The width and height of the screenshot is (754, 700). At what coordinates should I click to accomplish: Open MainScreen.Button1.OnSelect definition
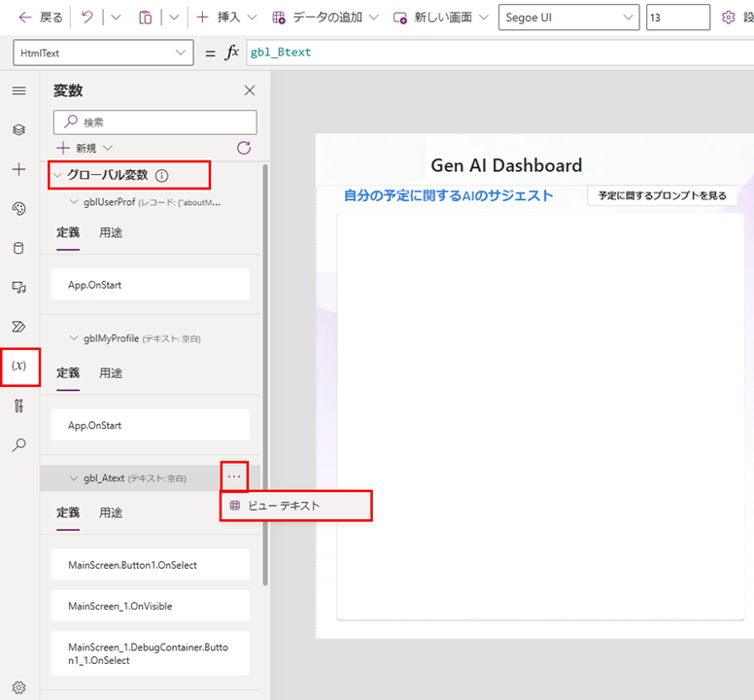[150, 565]
